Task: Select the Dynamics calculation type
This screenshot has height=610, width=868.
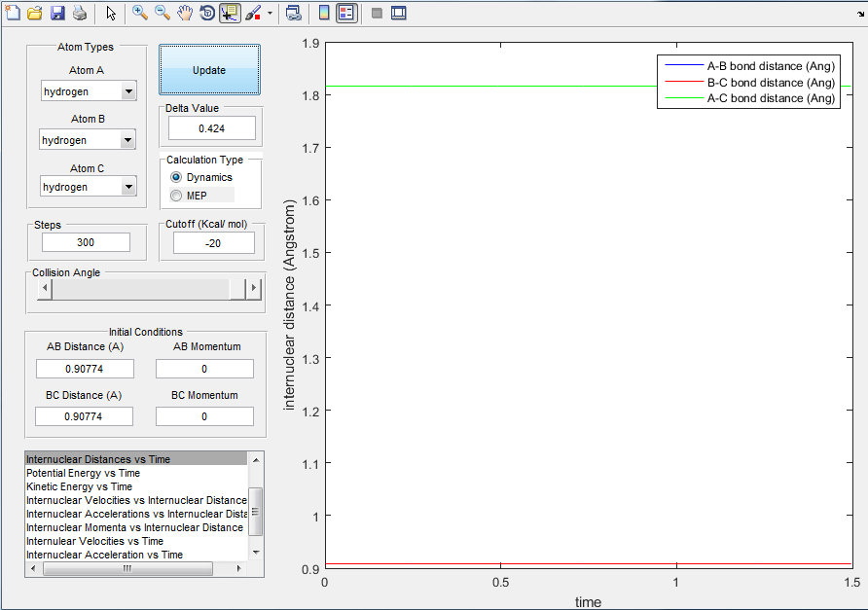Action: [x=201, y=177]
